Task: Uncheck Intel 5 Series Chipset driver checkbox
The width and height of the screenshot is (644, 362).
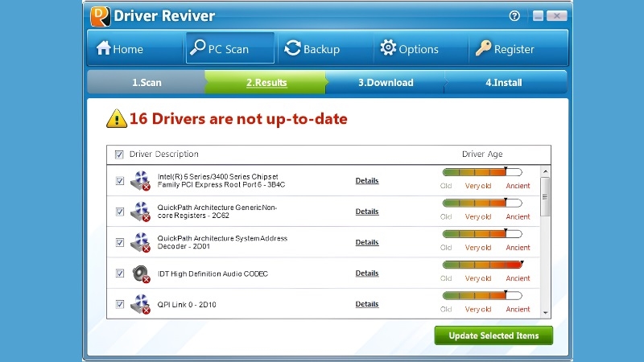Action: pyautogui.click(x=119, y=180)
